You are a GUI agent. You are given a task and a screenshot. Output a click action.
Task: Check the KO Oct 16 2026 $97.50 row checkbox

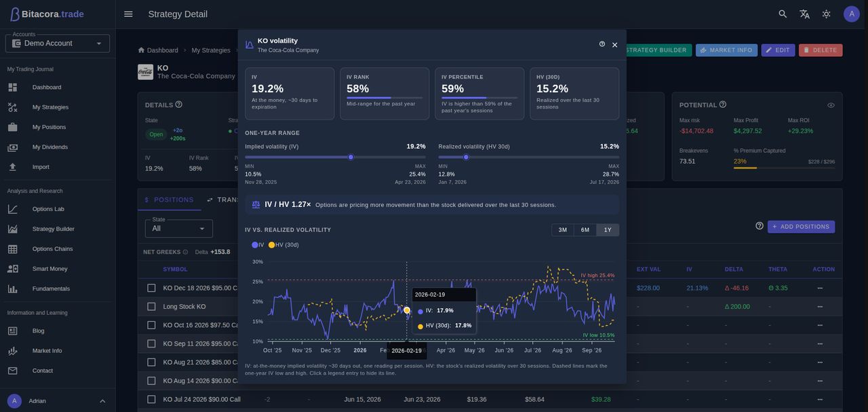pyautogui.click(x=151, y=325)
